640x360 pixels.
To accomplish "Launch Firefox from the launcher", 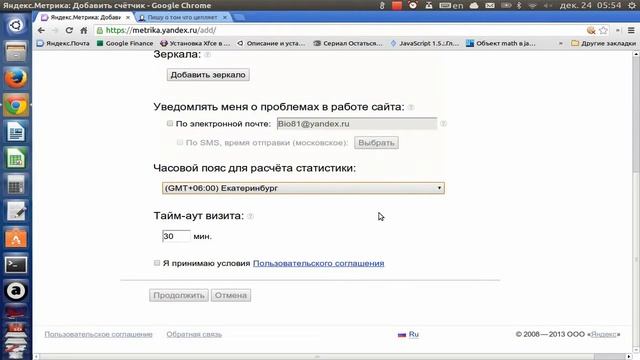I will tap(16, 78).
